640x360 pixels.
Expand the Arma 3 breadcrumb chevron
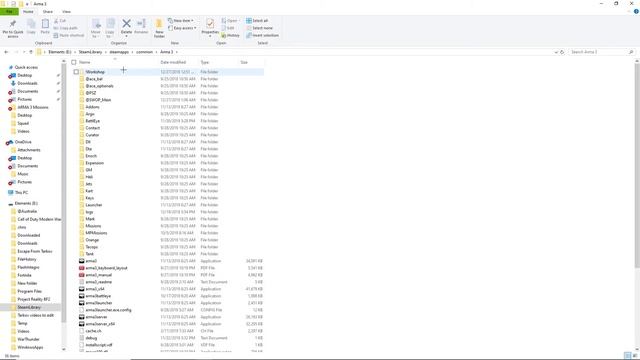[x=176, y=52]
